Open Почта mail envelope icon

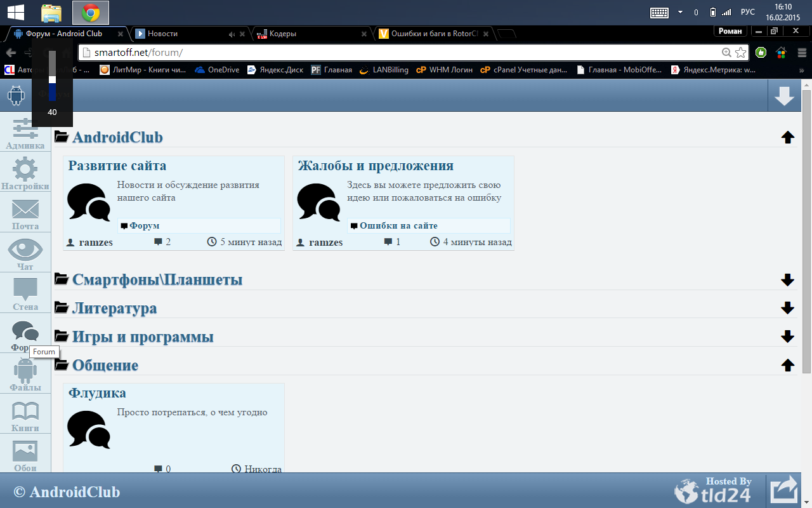[x=25, y=213]
